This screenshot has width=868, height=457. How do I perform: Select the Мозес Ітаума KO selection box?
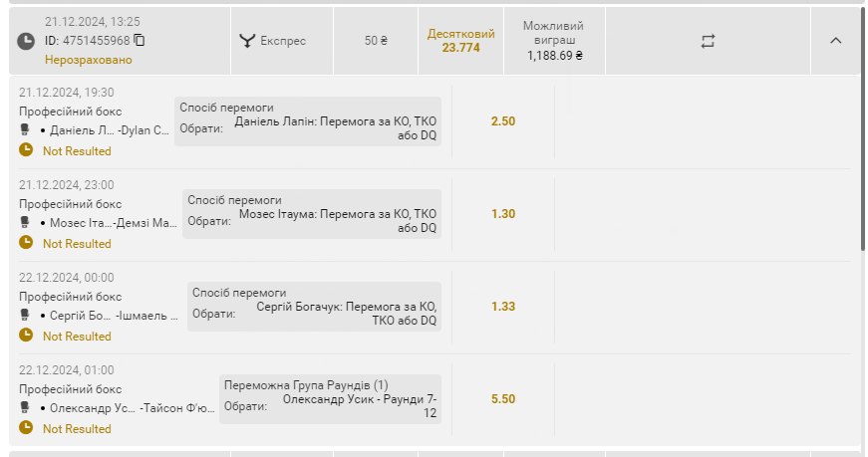[x=312, y=214]
